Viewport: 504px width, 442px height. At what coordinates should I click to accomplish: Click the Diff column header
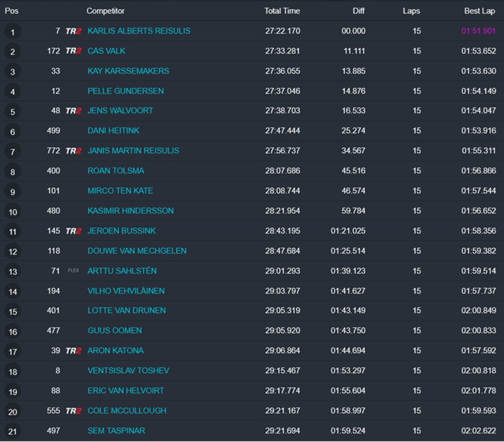(358, 11)
